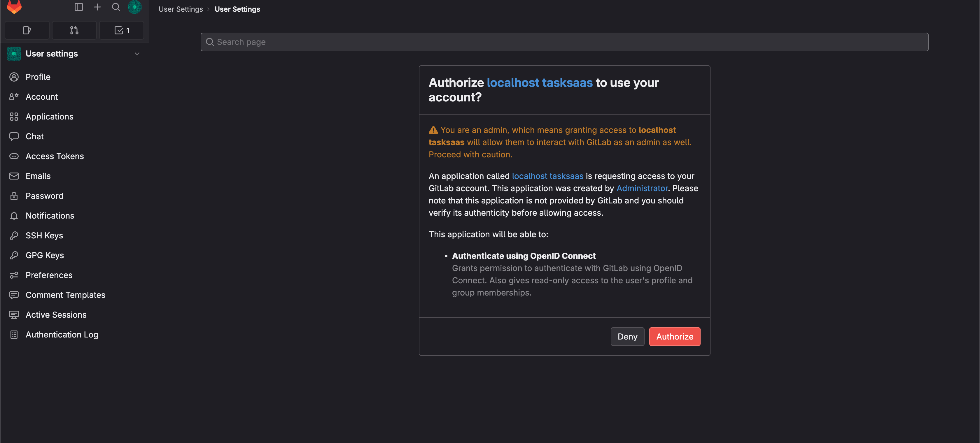This screenshot has height=443, width=980.
Task: Toggle the sidebar collapse icon
Action: 78,7
